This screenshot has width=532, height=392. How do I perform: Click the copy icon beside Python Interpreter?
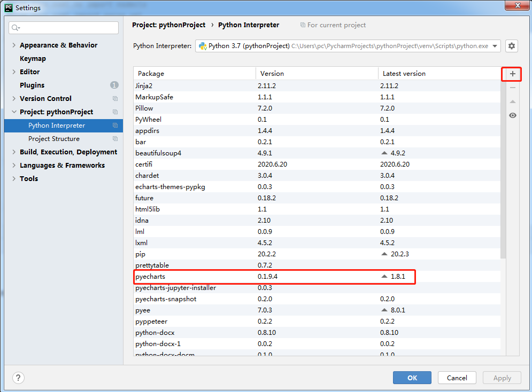pos(115,126)
